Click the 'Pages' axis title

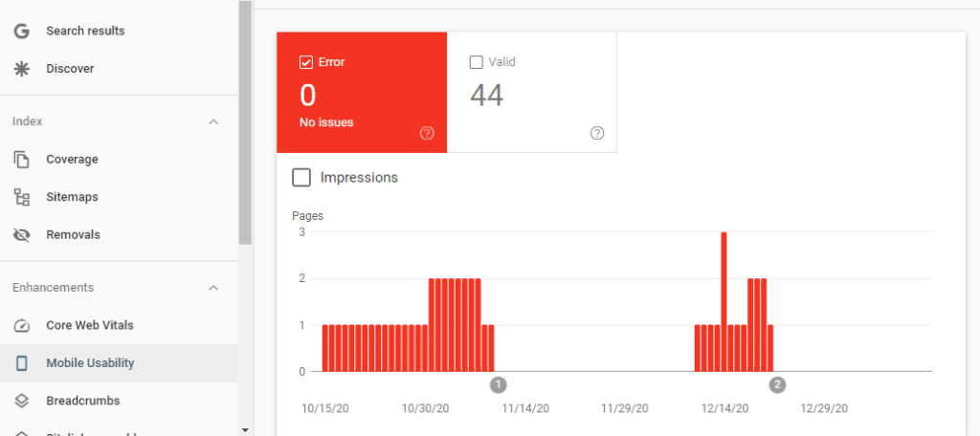point(307,217)
